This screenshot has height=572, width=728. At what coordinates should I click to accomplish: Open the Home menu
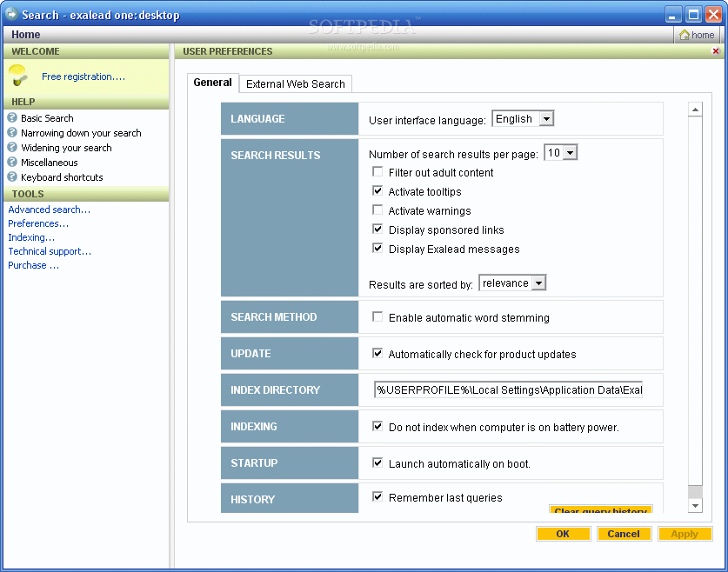coord(25,34)
